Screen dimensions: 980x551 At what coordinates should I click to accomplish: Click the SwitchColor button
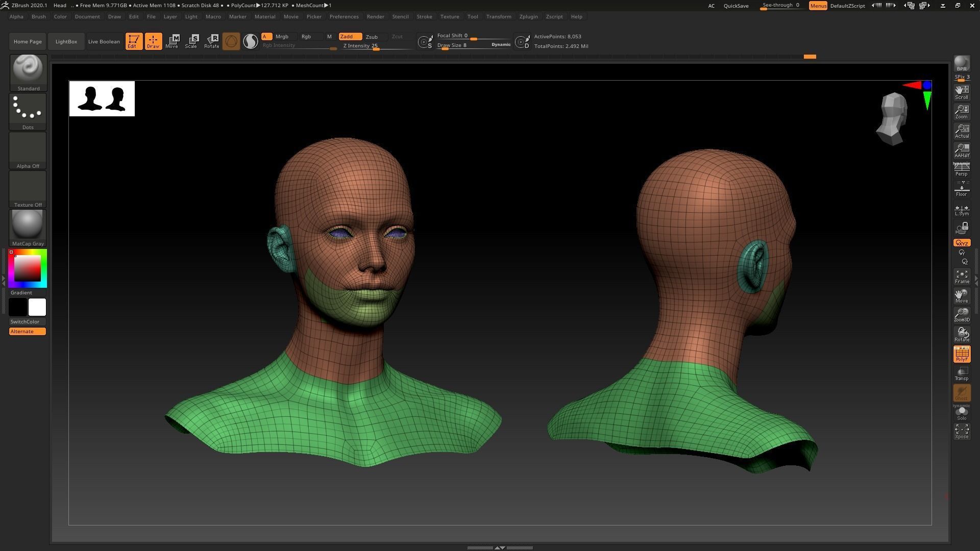pos(28,321)
